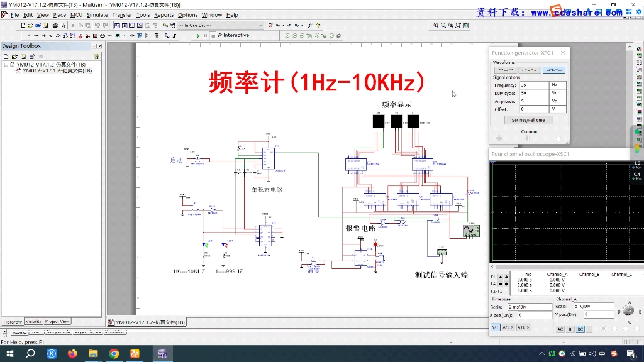Open the help lightbulb icon
The image size is (644, 362).
click(x=318, y=25)
